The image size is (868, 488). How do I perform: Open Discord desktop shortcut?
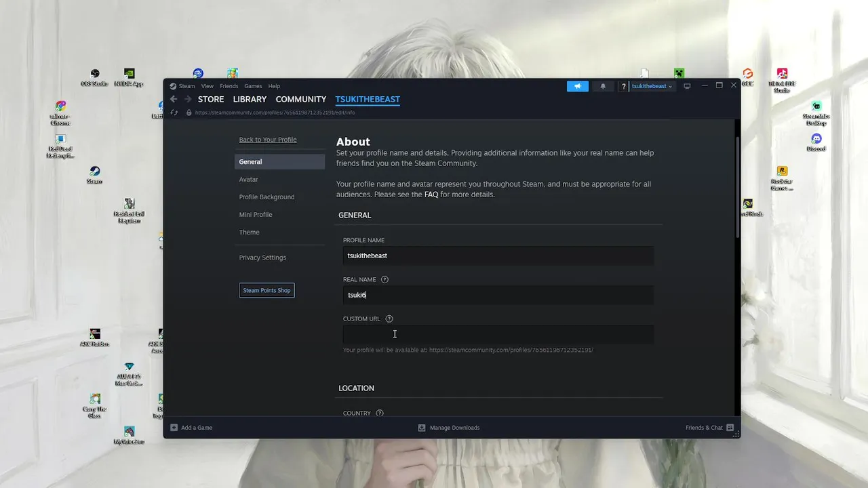pos(816,142)
